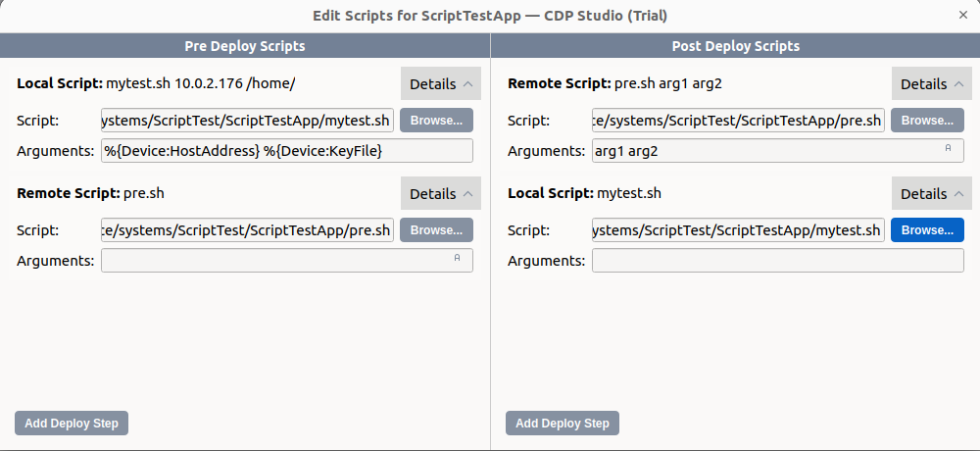Focus Pre Deploy Script path field for pre.sh

[x=248, y=230]
